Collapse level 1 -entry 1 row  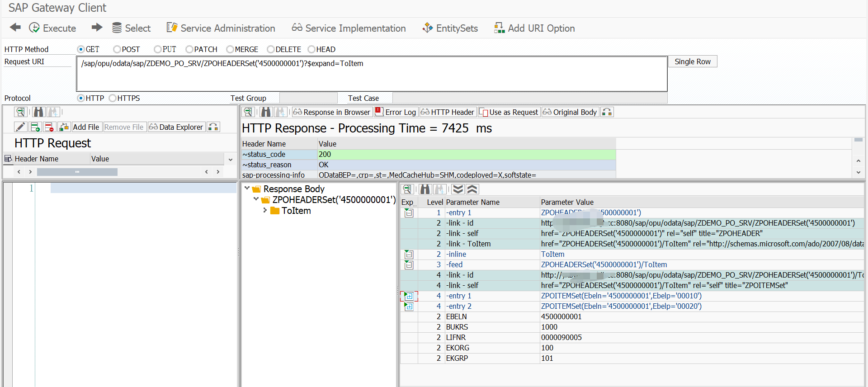(x=409, y=212)
